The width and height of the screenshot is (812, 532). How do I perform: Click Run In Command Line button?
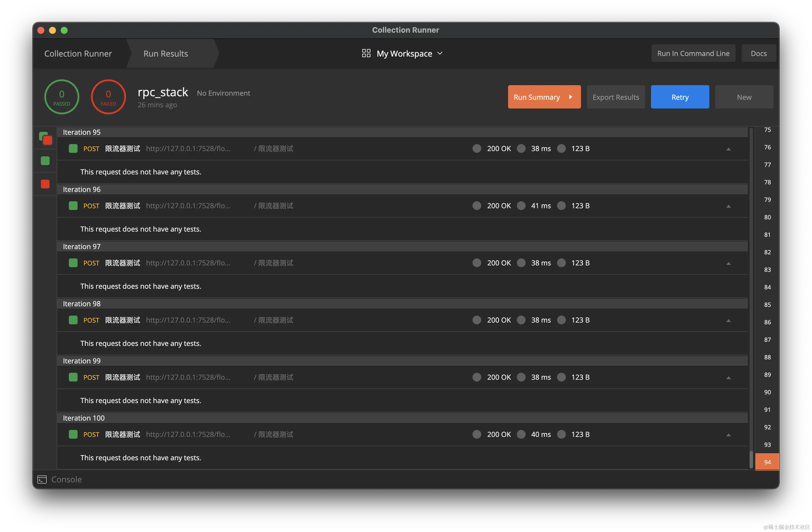693,53
